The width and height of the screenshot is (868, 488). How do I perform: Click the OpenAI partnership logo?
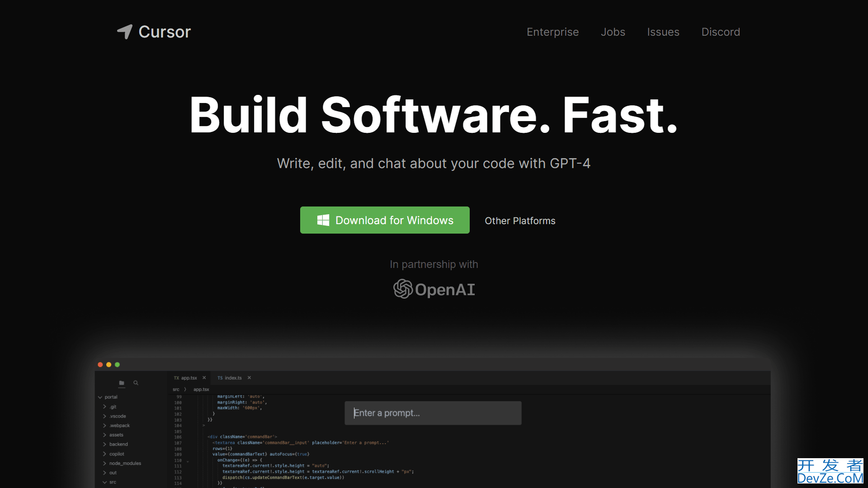click(x=434, y=289)
